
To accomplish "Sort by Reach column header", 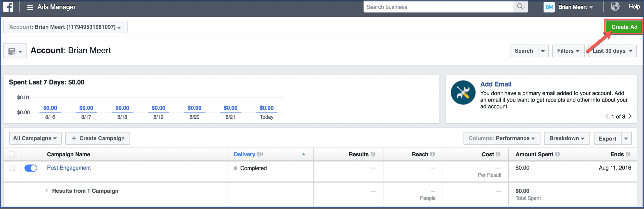I will tap(420, 154).
